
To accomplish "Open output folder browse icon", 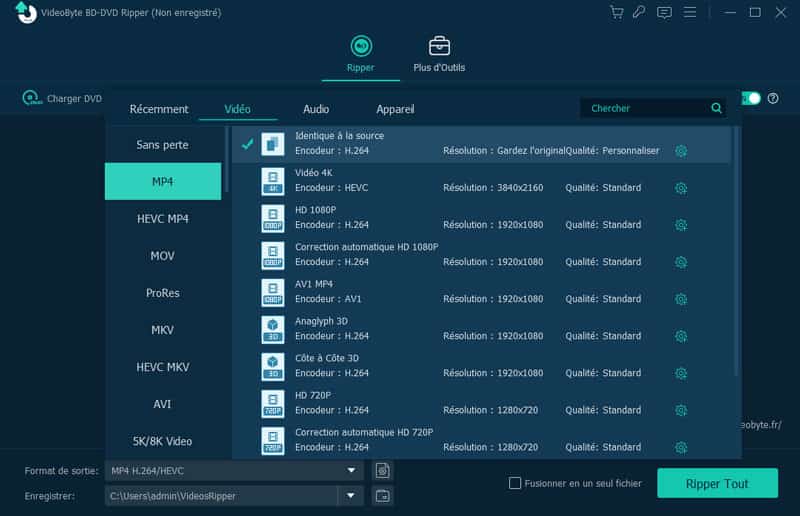I will 381,496.
